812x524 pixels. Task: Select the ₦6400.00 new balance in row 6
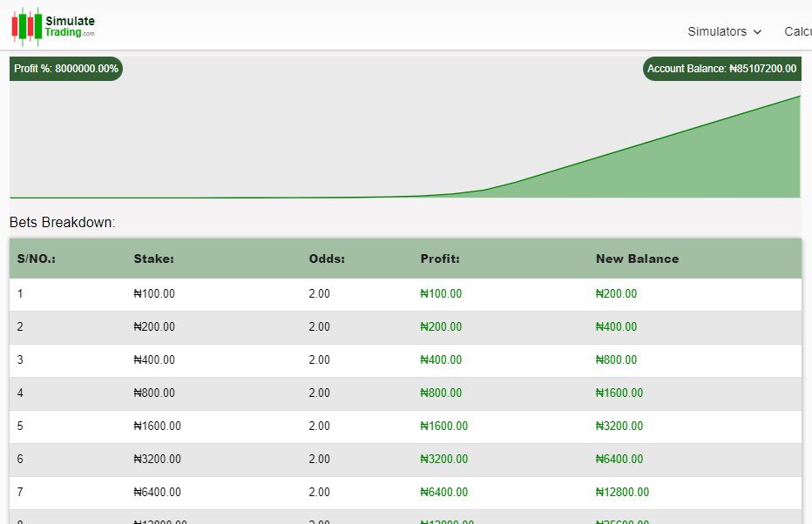(619, 460)
